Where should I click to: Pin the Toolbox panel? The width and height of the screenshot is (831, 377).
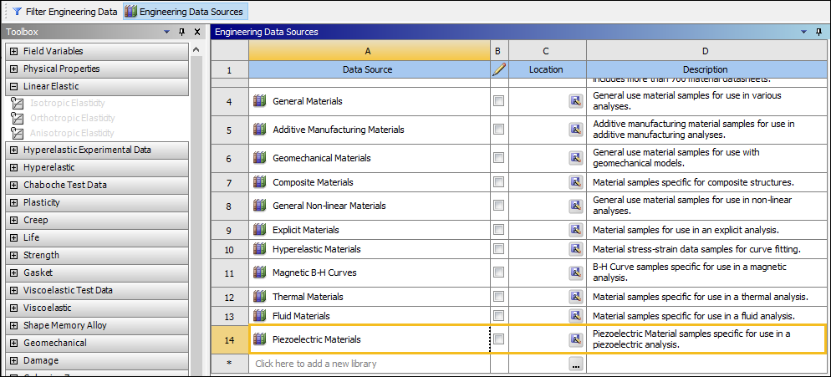182,32
